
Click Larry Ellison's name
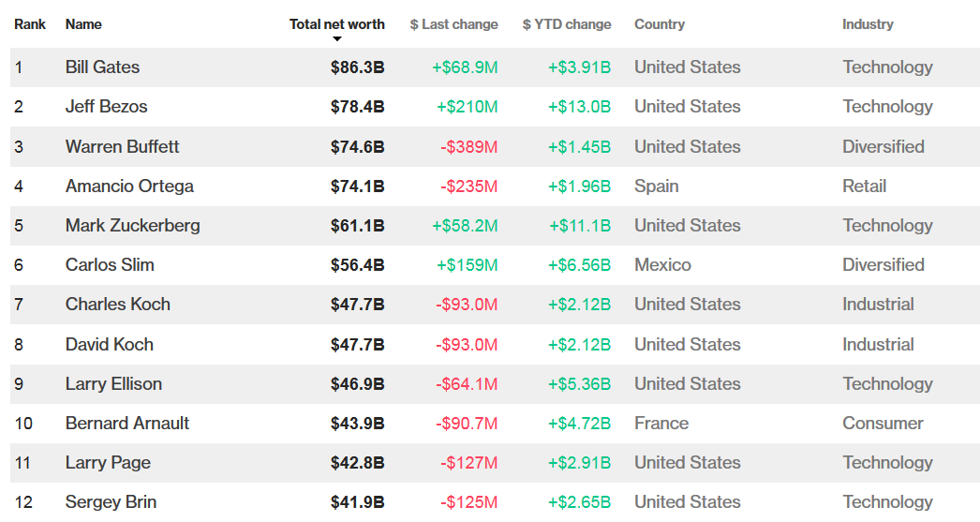(x=113, y=384)
